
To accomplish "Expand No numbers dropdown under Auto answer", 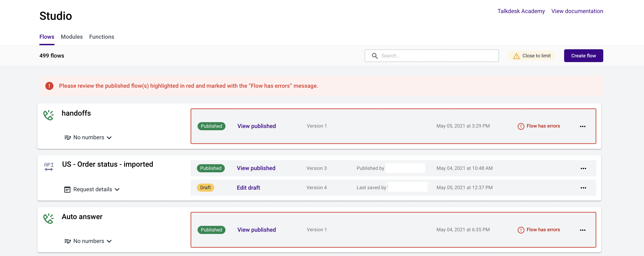I will click(x=88, y=241).
